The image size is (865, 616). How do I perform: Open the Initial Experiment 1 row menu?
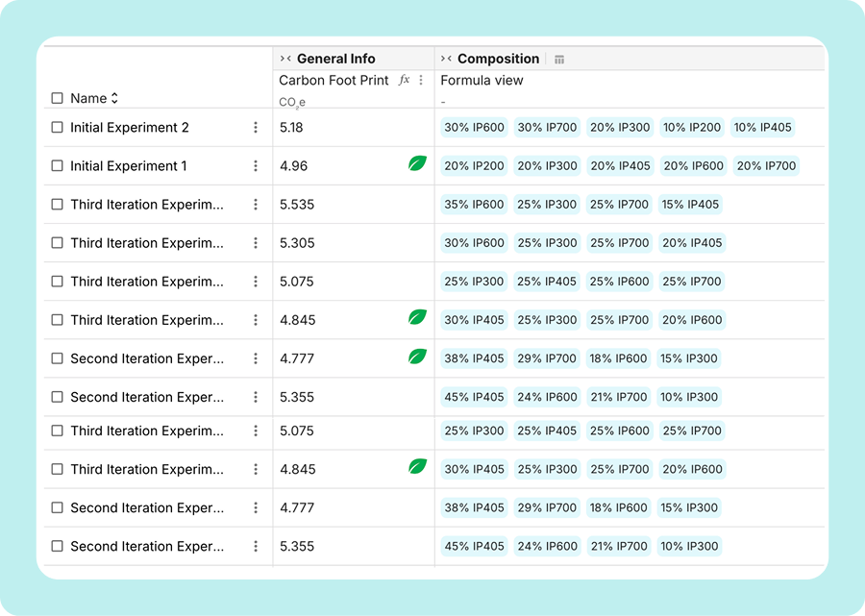point(256,166)
